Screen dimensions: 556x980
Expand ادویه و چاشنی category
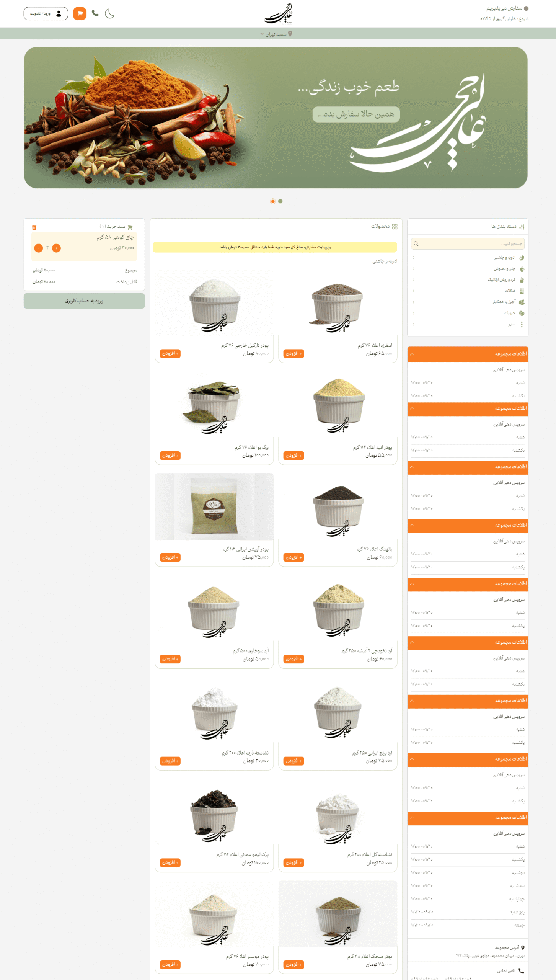468,258
